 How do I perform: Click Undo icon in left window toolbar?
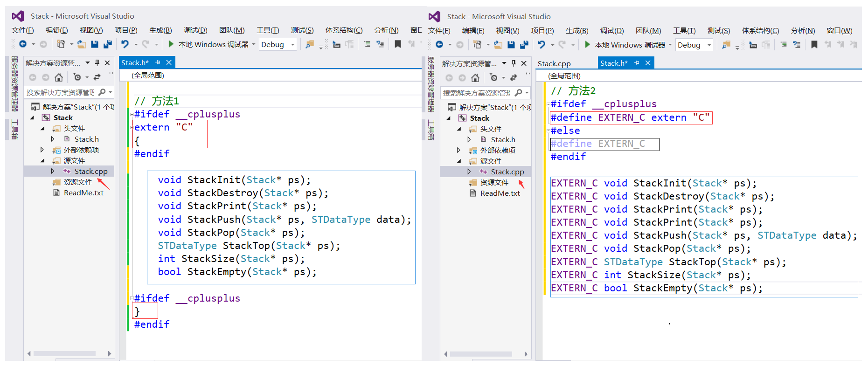tap(125, 44)
